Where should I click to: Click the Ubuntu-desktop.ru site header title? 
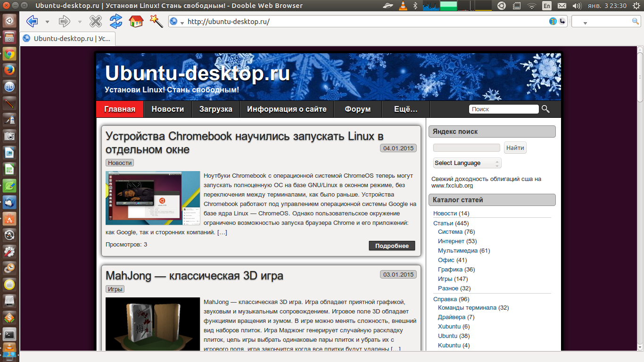tap(197, 74)
